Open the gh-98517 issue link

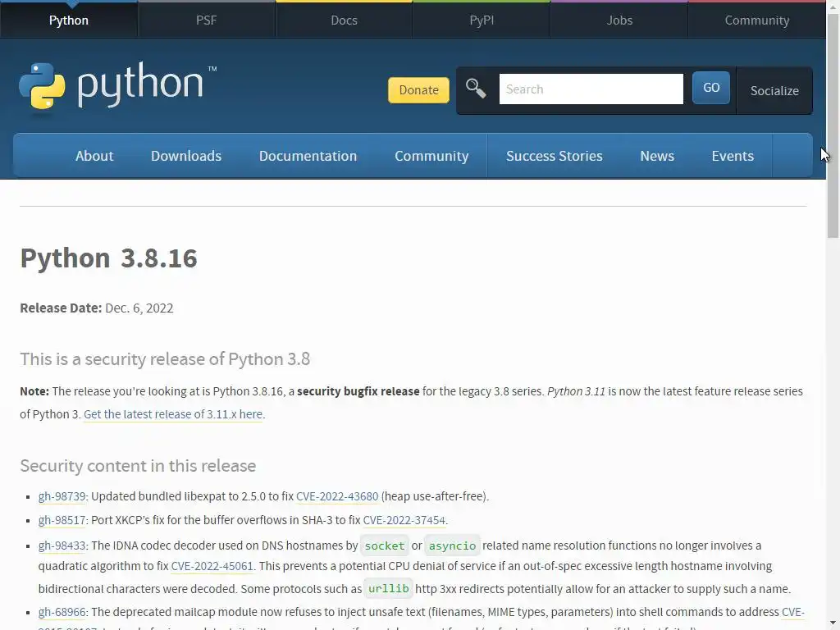(62, 520)
